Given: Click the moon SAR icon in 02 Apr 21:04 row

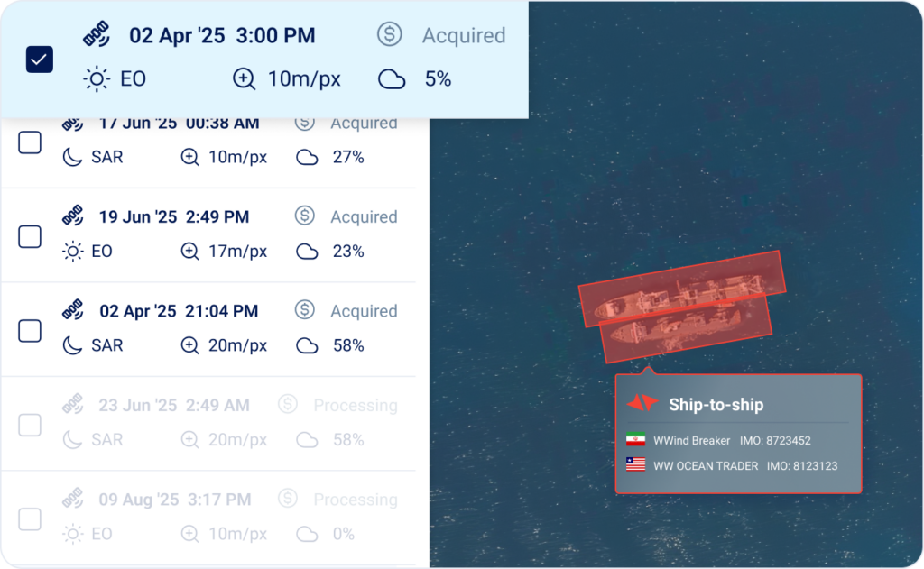Looking at the screenshot, I should click(x=72, y=345).
